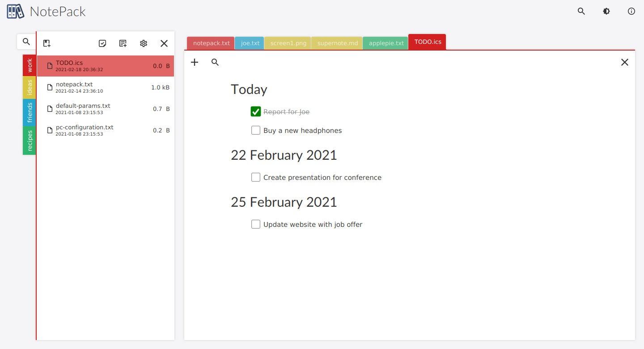Click the '0.2 B' size of pc-configuration.txt
The width and height of the screenshot is (644, 349).
[x=161, y=130]
